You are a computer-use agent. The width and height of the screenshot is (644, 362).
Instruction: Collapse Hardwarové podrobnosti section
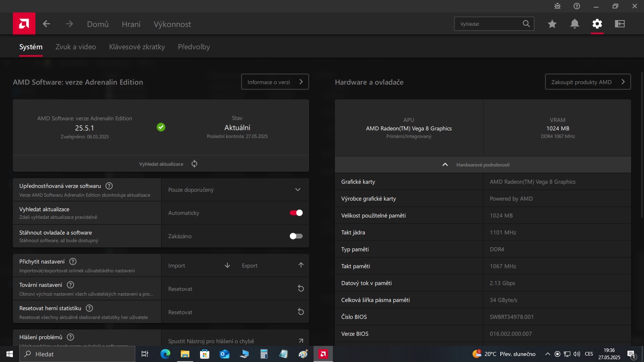pyautogui.click(x=483, y=165)
